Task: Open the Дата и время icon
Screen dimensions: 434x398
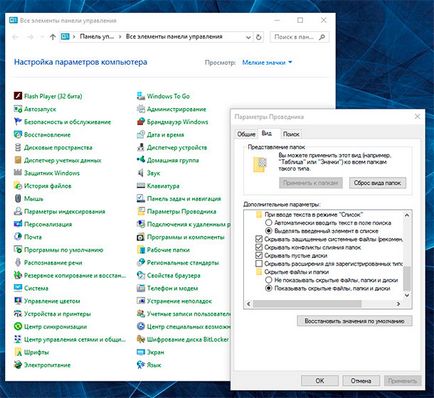Action: point(141,135)
